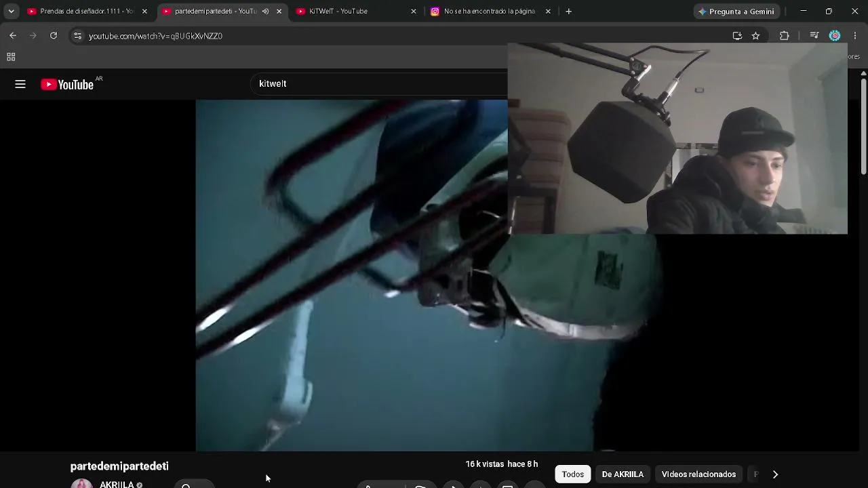This screenshot has height=488, width=868.
Task: Close the partedemipartedeti tab
Action: click(279, 12)
